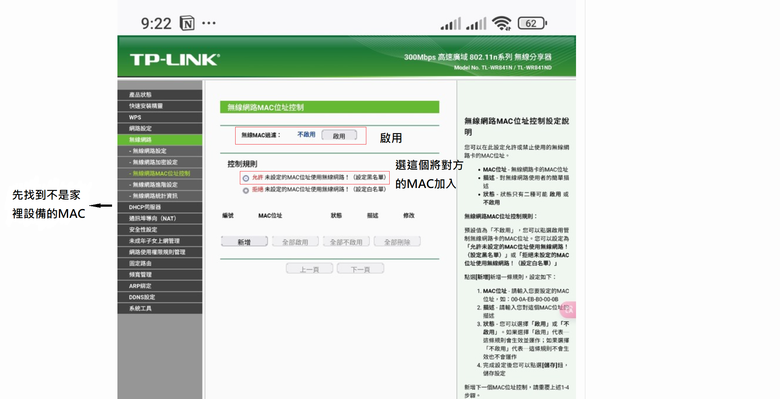Open 網路使用權限規則管理 in the sidebar
The image size is (780, 399).
[x=160, y=252]
